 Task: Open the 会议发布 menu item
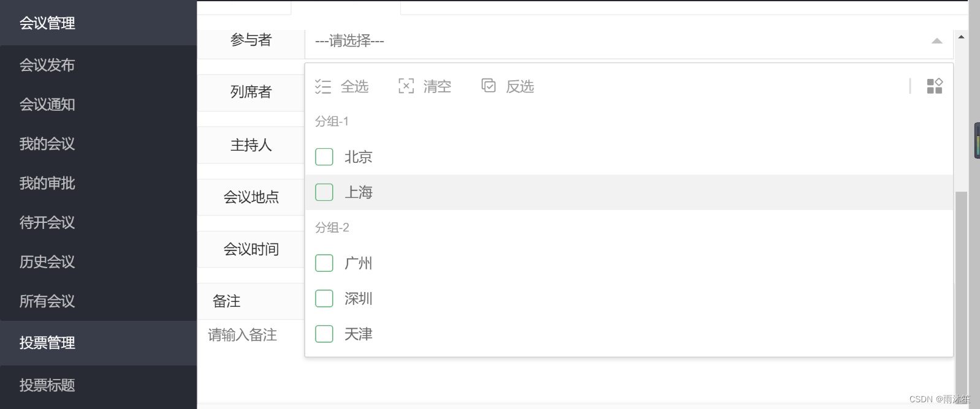coord(47,65)
